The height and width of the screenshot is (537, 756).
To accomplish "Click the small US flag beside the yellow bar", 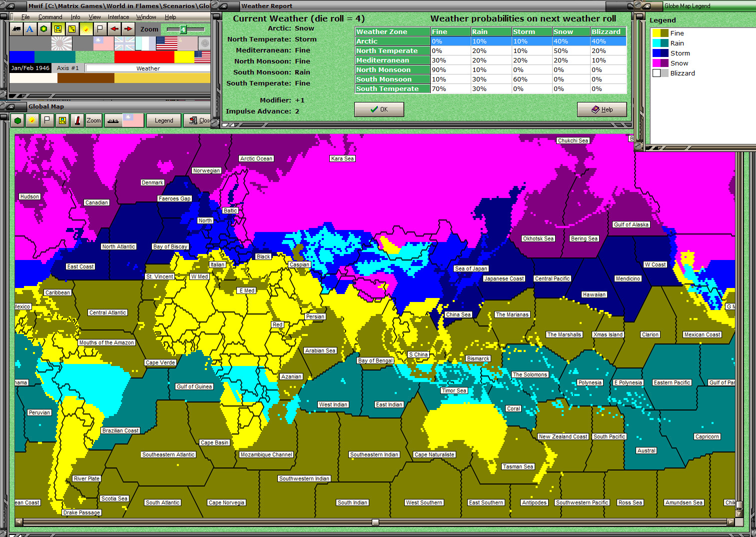I will click(202, 56).
